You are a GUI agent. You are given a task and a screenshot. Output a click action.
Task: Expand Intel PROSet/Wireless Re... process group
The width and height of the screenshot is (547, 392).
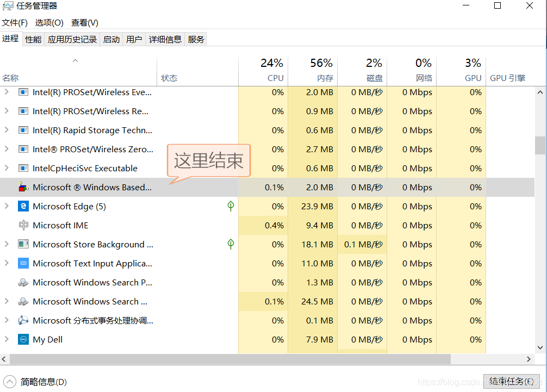7,111
